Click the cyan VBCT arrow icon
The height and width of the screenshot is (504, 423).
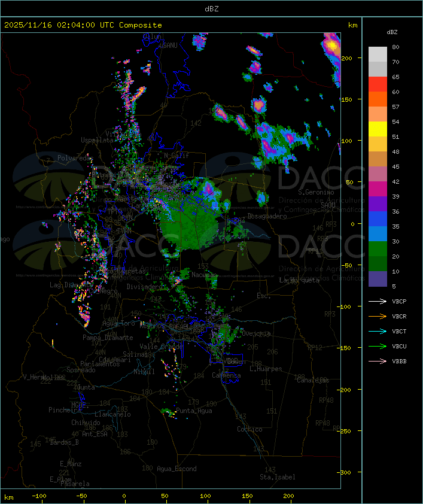[378, 331]
